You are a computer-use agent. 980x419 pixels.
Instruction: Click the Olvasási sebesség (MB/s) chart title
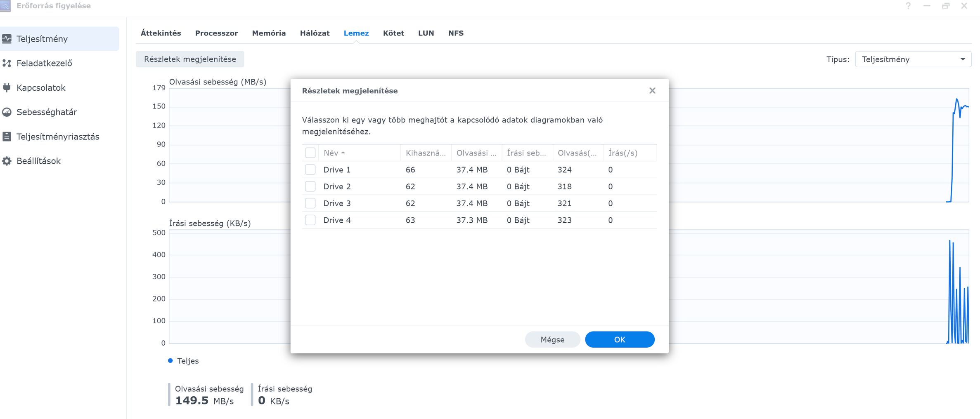pos(218,82)
